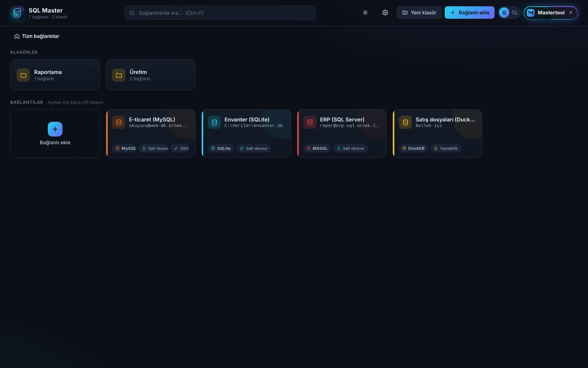Viewport: 588px width, 368px height.
Task: Click the E-ticaret MySQL database icon
Action: [x=119, y=122]
